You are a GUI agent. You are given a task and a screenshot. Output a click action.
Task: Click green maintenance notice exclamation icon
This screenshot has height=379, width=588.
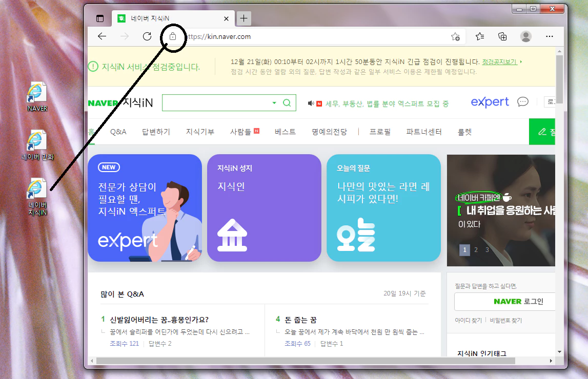[93, 67]
